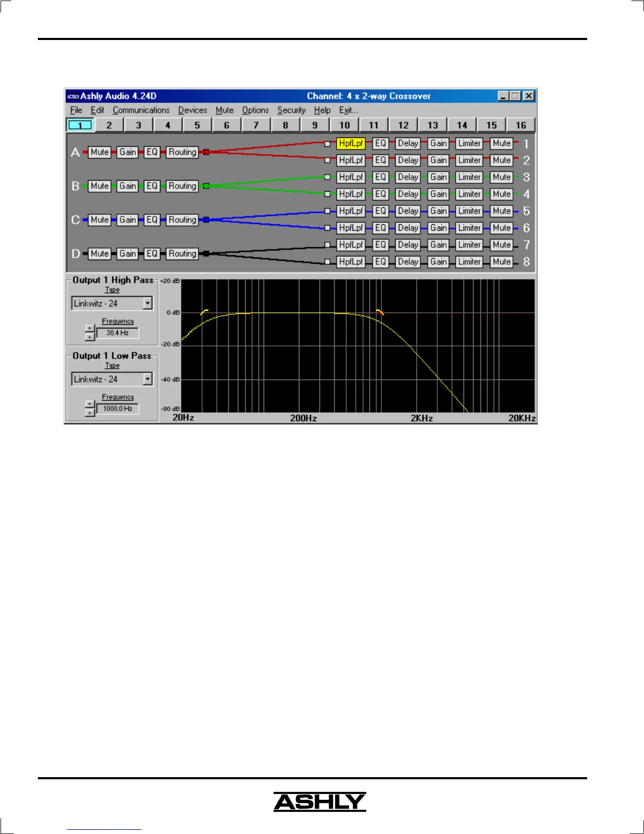Open the Mute menu in menu bar
Image resolution: width=644 pixels, height=834 pixels.
[x=225, y=110]
